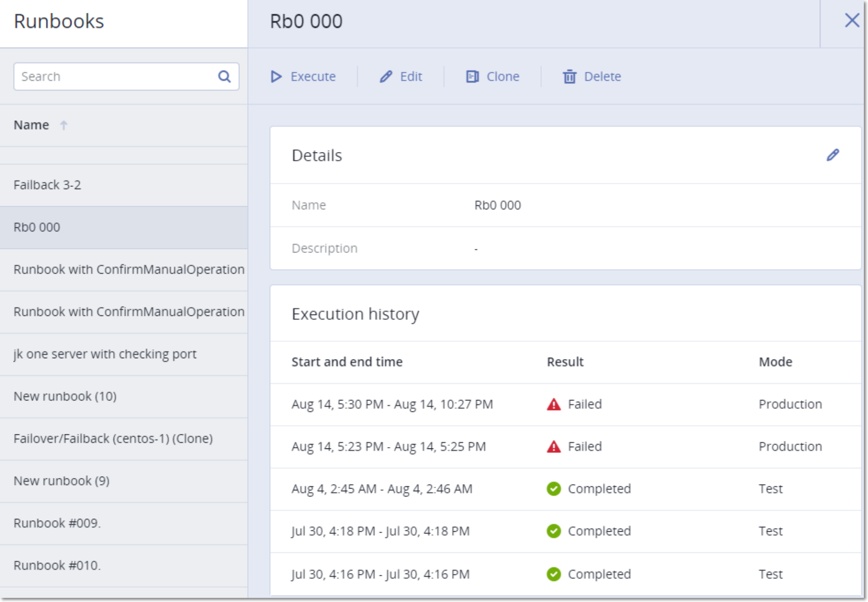This screenshot has width=868, height=602.
Task: Click the Name sort arrow
Action: coord(64,125)
